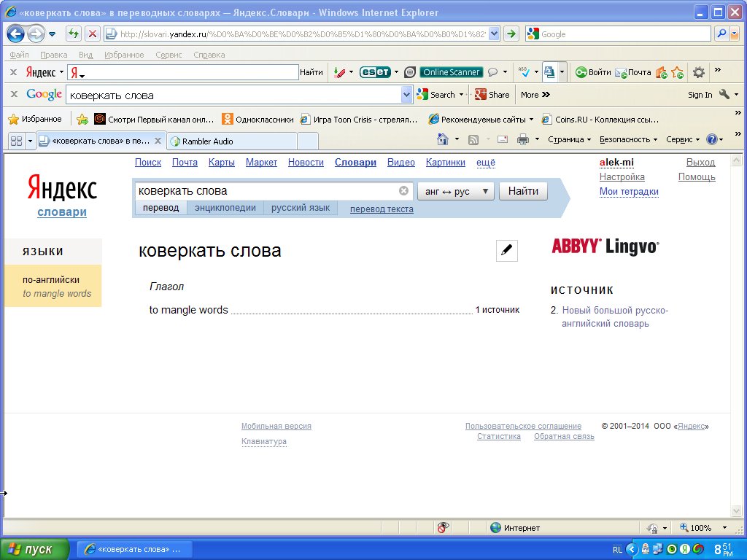Close the current «коверкать слова» tab
Screen dimensions: 747x560
pyautogui.click(x=158, y=141)
